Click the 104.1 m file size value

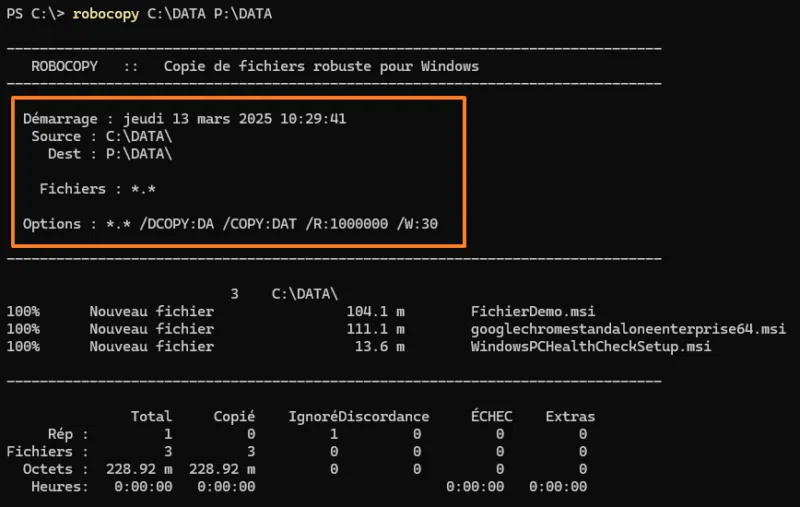[x=373, y=311]
